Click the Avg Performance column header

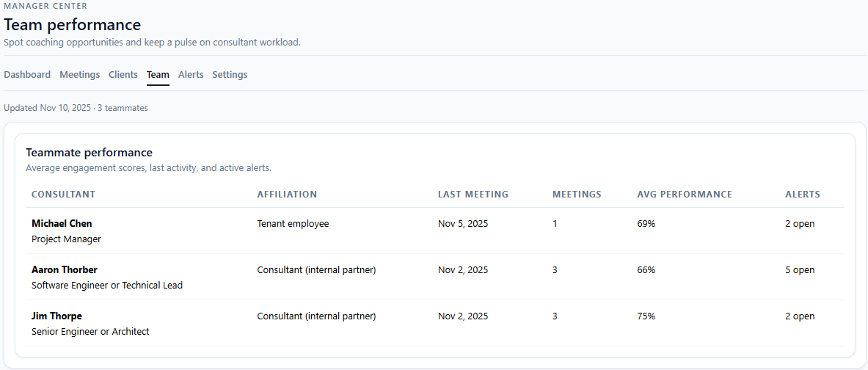[x=685, y=195]
